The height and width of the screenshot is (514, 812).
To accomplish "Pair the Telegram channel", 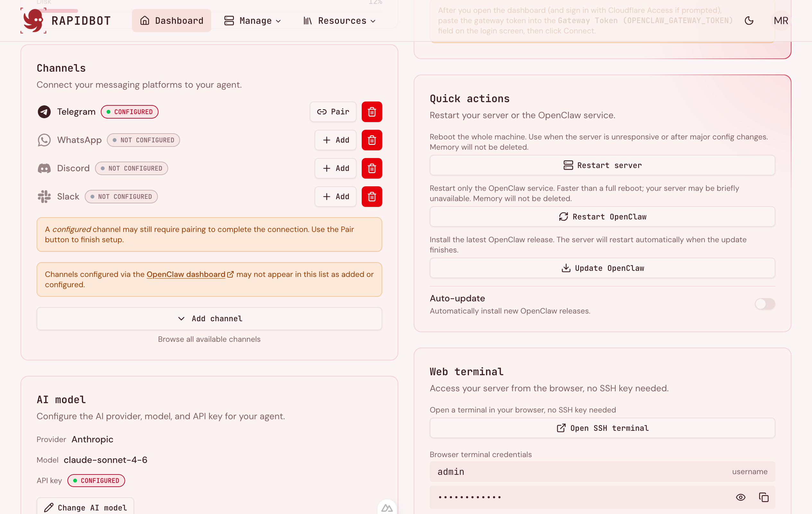I will click(x=333, y=112).
